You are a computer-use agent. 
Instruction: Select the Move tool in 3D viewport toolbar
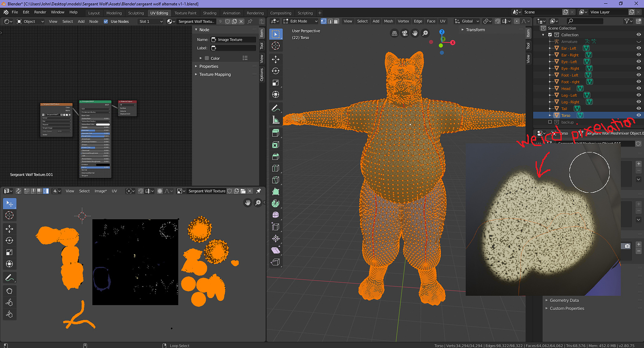pyautogui.click(x=276, y=59)
